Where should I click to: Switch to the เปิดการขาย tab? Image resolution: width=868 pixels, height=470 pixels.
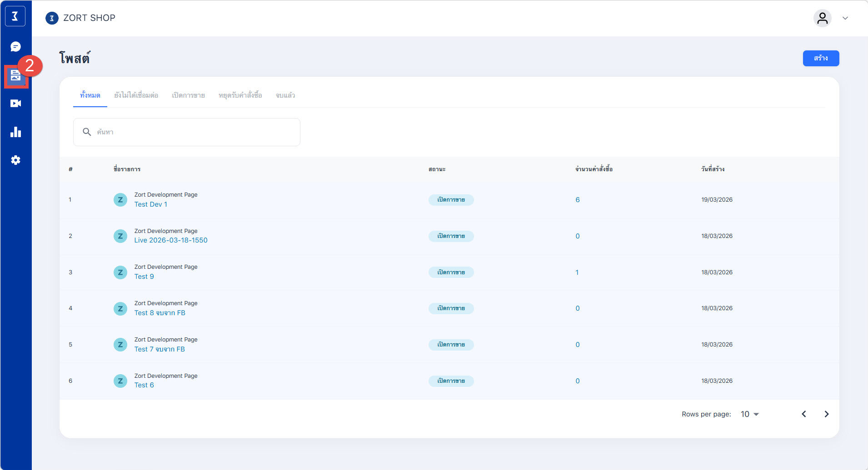(x=188, y=95)
